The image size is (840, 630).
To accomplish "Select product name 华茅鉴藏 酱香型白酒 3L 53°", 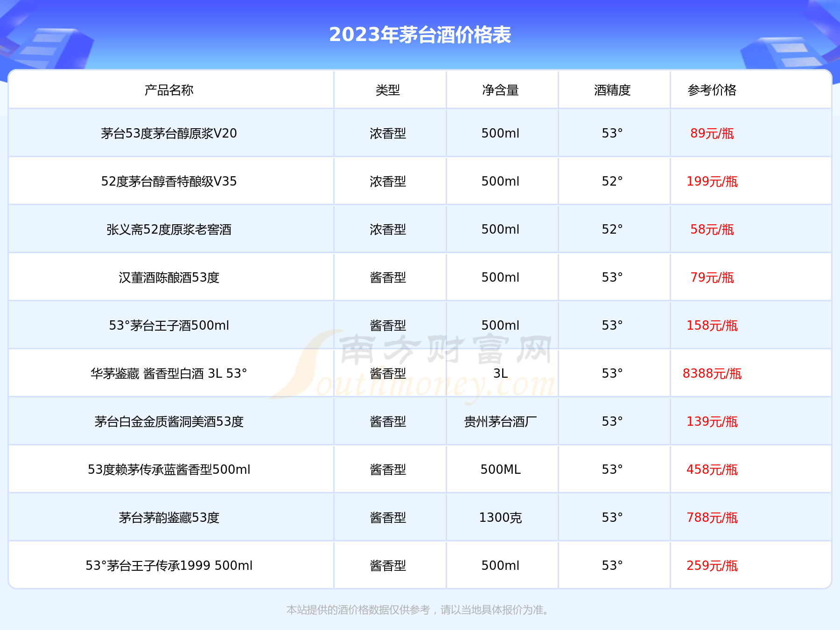I will click(169, 374).
